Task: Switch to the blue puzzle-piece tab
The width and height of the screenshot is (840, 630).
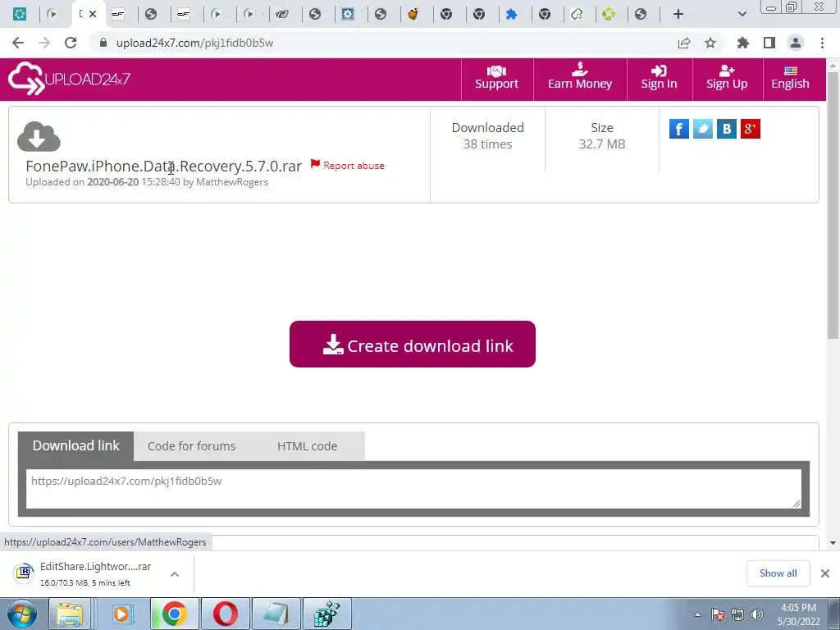Action: [512, 14]
